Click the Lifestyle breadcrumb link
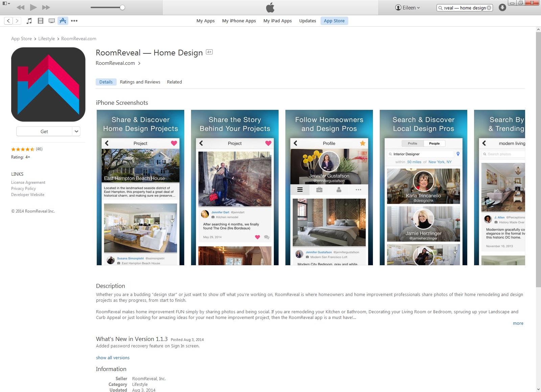 click(x=46, y=39)
